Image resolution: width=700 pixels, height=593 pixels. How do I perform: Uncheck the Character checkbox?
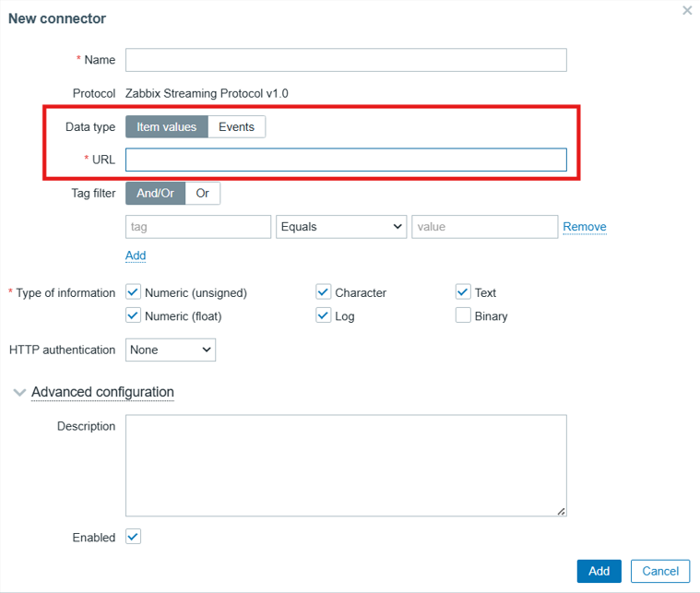[323, 292]
